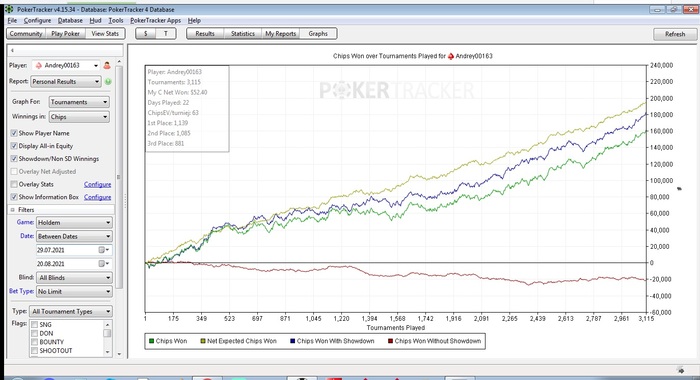Click Configure link beside Show Information Box

point(97,197)
